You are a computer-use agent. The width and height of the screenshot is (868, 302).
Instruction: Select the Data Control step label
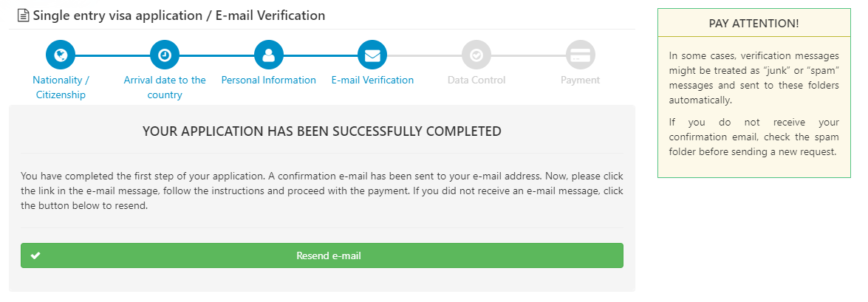click(x=476, y=80)
